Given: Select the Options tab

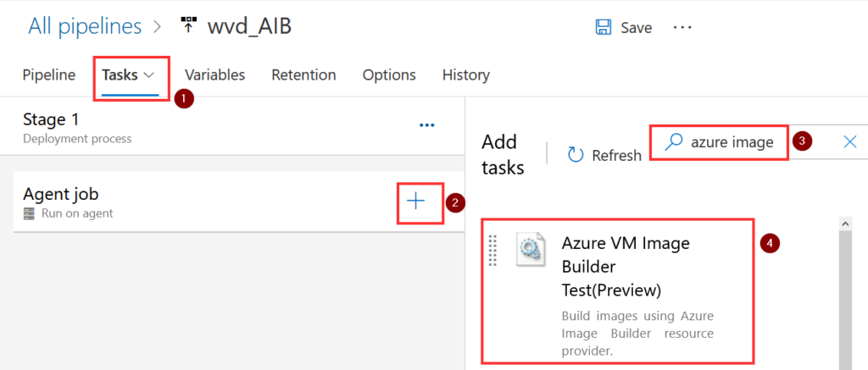Looking at the screenshot, I should (x=389, y=75).
